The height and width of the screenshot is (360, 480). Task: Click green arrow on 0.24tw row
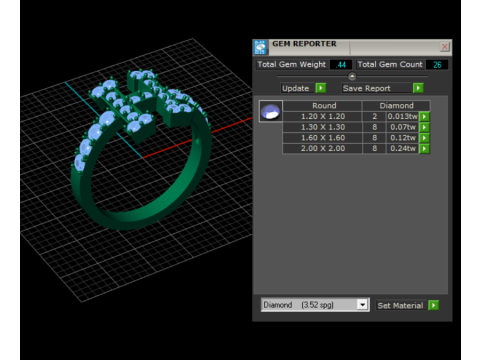(424, 149)
